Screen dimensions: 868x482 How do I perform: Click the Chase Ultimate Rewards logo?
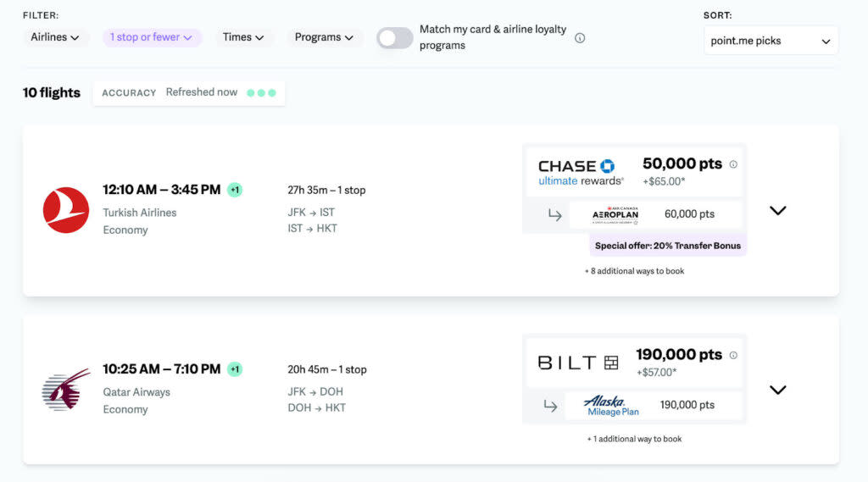(581, 172)
